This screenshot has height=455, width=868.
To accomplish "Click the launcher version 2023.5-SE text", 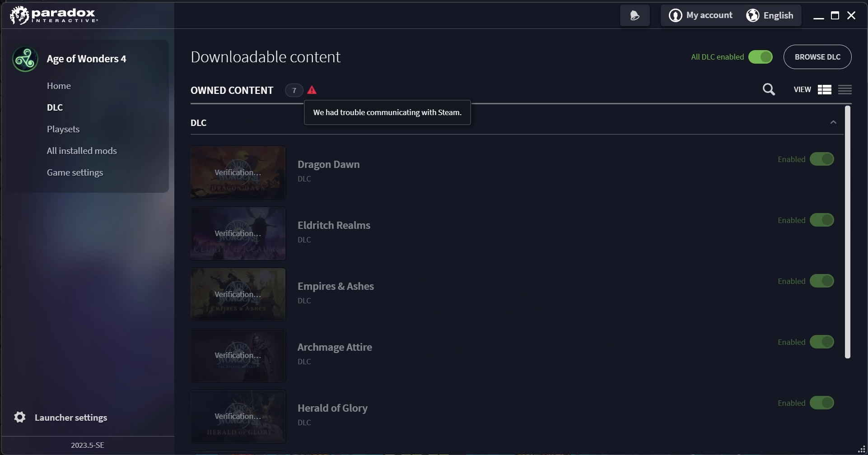I will point(88,445).
